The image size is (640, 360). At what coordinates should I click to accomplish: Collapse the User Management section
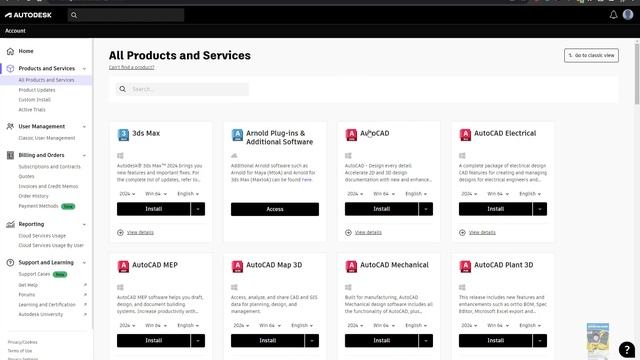[84, 127]
